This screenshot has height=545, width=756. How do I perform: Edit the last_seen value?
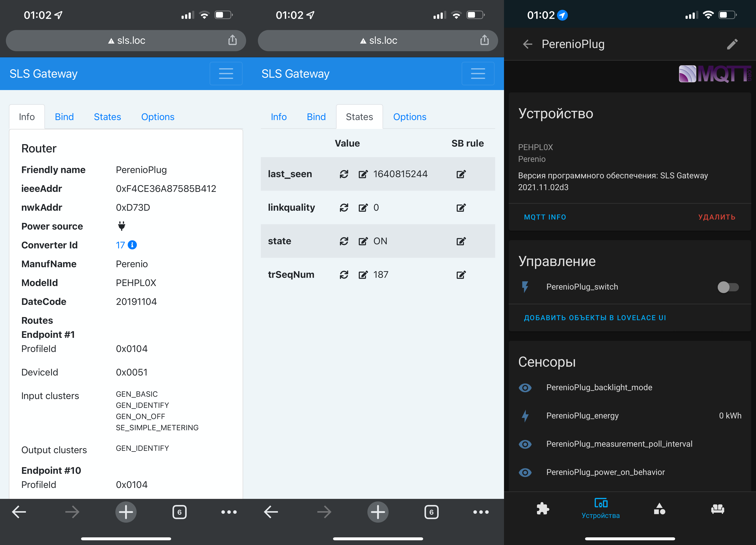(363, 174)
